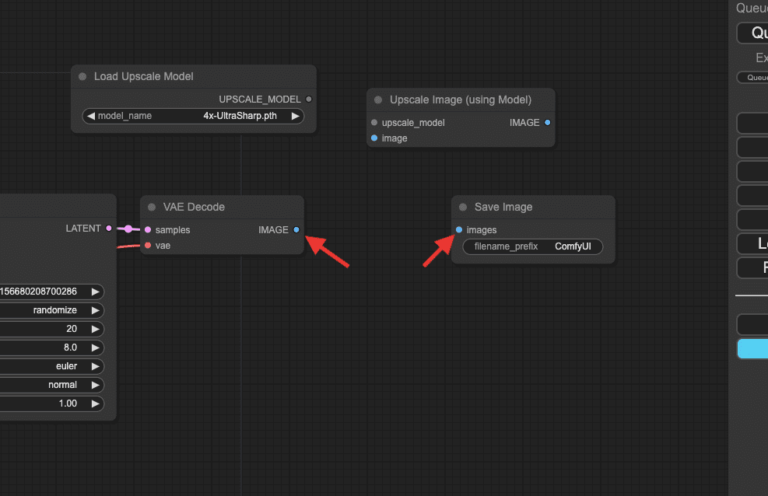Click the image input port on Upscale Image node

pos(374,139)
